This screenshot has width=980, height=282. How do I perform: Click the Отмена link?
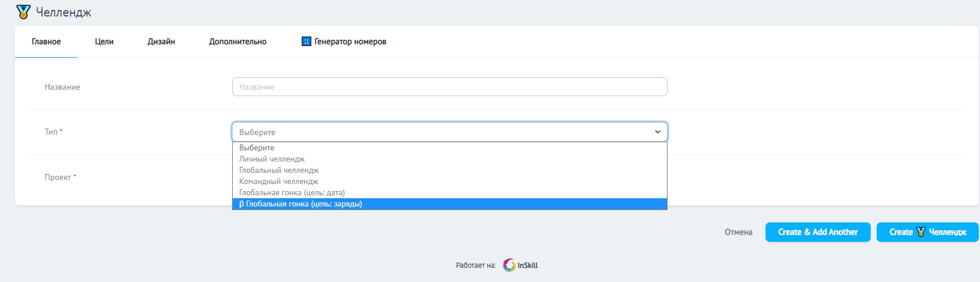738,232
